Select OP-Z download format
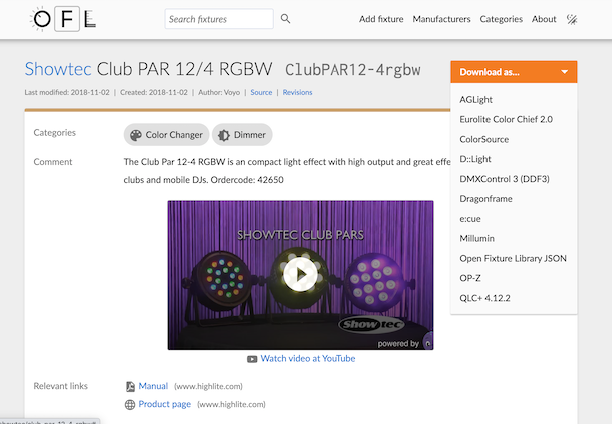The image size is (612, 424). click(x=514, y=278)
